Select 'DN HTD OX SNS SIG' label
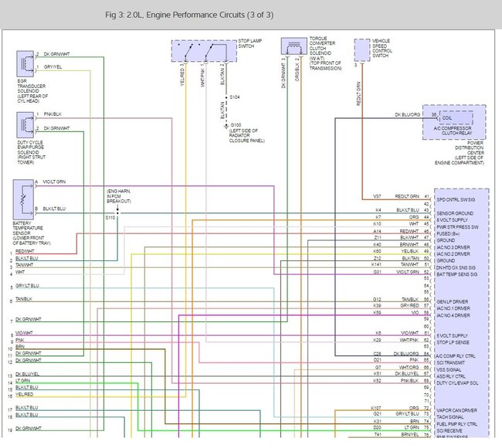Viewport: 502px width, 448px height. 456,267
